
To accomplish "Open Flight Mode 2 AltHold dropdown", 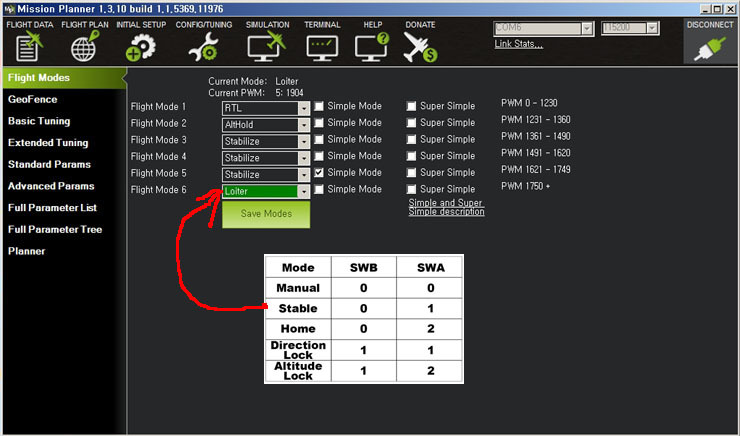I will coord(266,125).
